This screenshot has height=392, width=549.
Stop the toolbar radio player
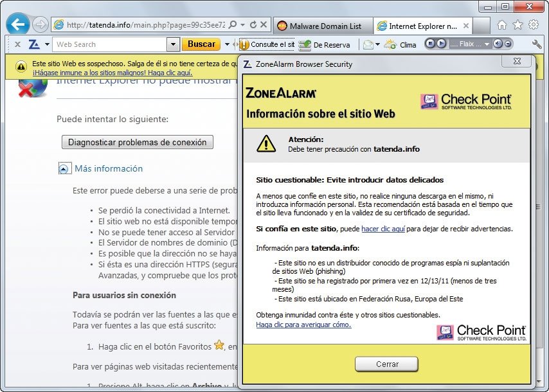pyautogui.click(x=431, y=44)
